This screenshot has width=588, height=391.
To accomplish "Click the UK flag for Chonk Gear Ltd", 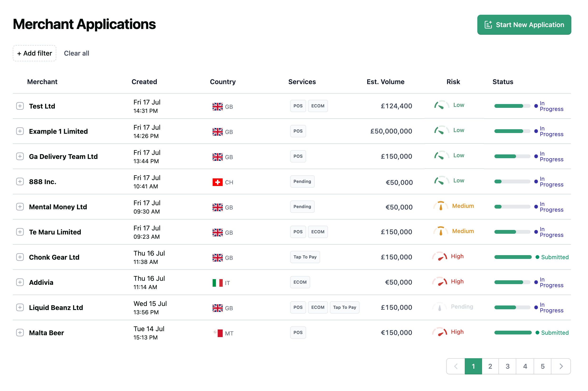I will click(218, 257).
